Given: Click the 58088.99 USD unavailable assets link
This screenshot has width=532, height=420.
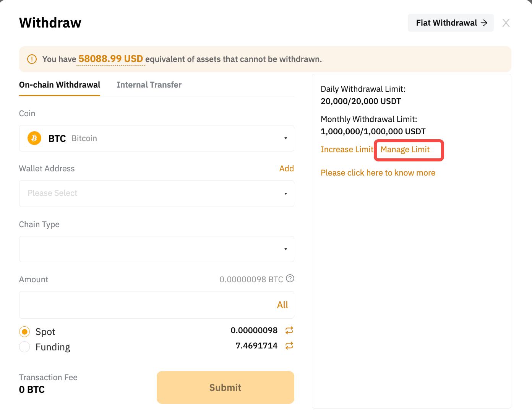Looking at the screenshot, I should (x=110, y=59).
